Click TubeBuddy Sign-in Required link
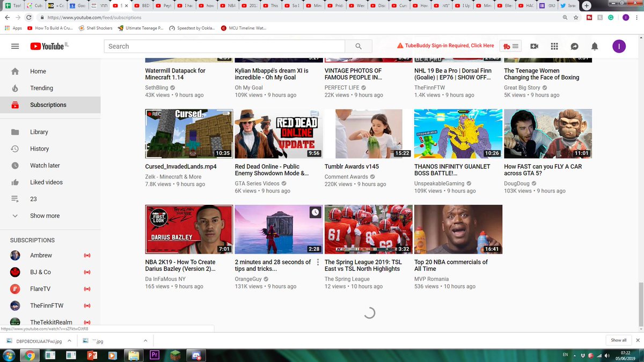 pos(445,46)
